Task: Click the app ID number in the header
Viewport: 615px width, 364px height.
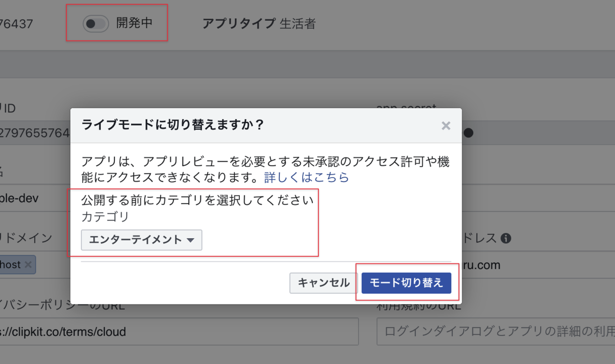Action: (16, 24)
